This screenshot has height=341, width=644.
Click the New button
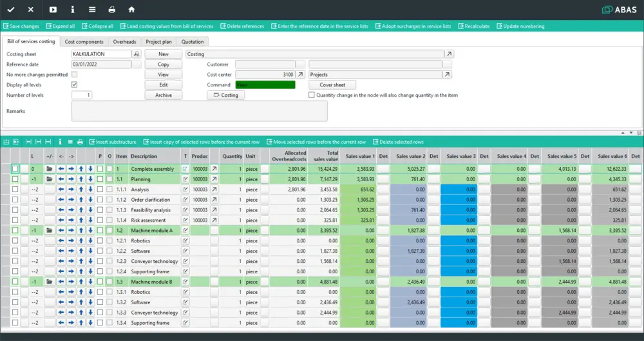click(x=164, y=54)
